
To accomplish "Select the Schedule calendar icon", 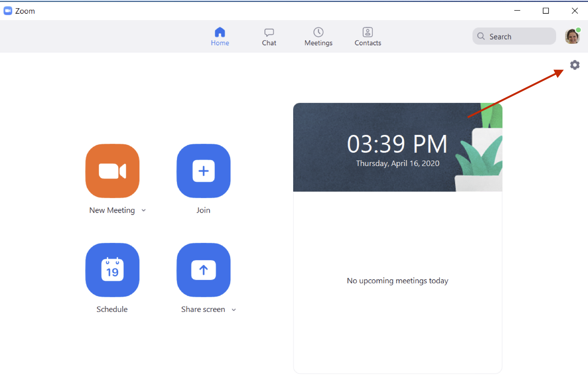I will 112,270.
